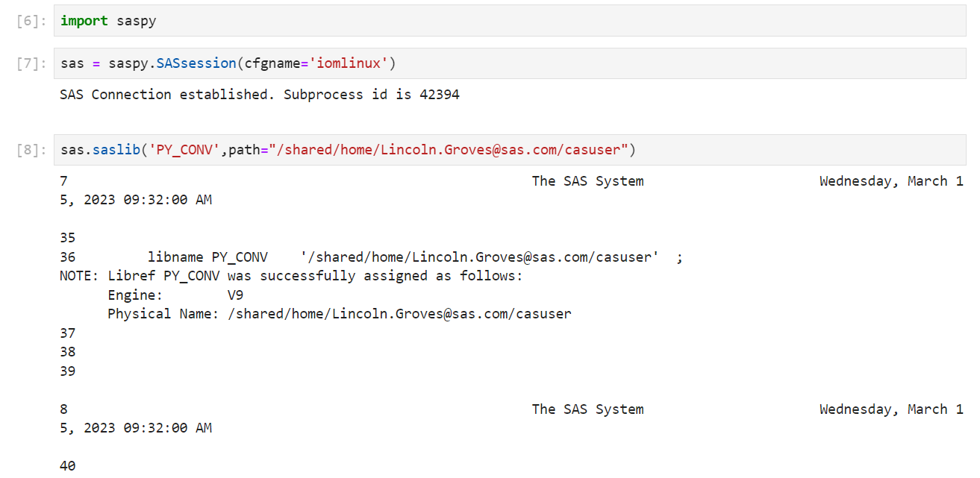Screen dimensions: 980x478
Task: Click the 'PY_CONV' string in the saslib call
Action: coord(184,150)
